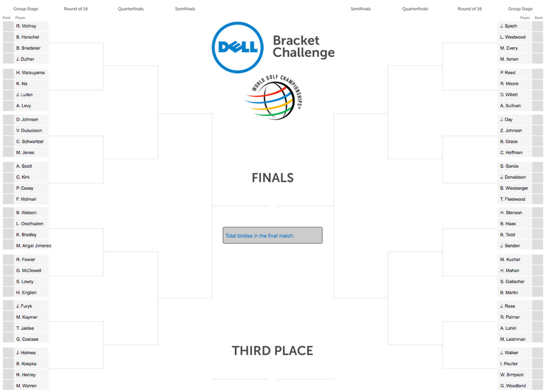Select J. Spieth in group stage
This screenshot has width=546, height=392.
point(515,26)
